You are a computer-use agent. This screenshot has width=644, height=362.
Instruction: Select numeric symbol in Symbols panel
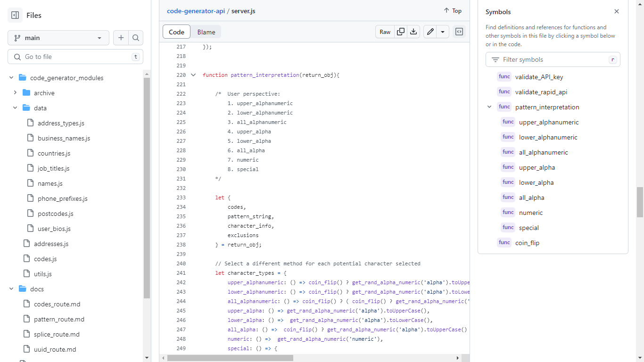(x=531, y=213)
